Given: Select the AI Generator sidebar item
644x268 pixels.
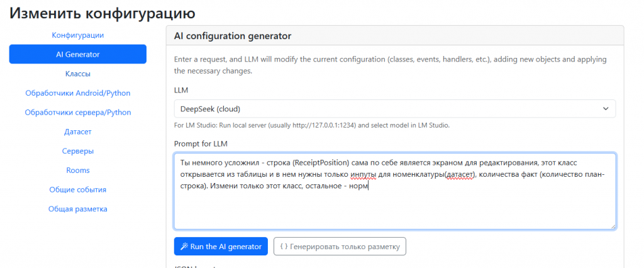Looking at the screenshot, I should click(x=77, y=55).
